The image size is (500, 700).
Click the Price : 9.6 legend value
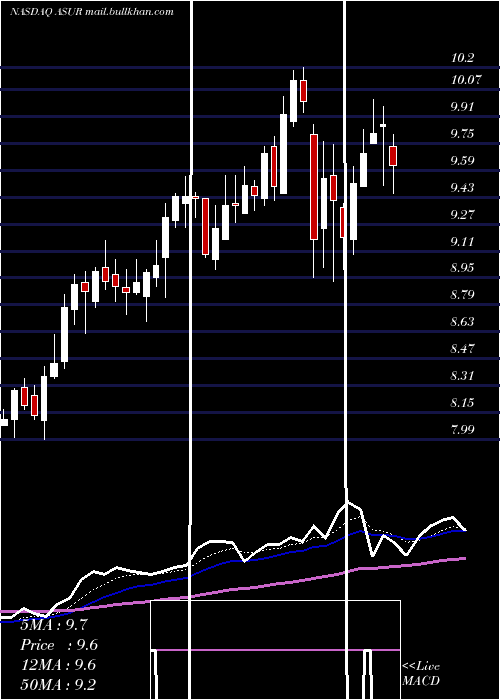(x=59, y=645)
